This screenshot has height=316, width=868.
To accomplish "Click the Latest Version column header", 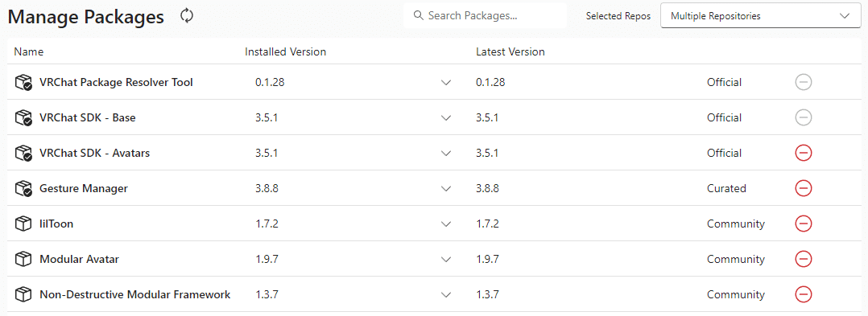I will click(x=510, y=52).
